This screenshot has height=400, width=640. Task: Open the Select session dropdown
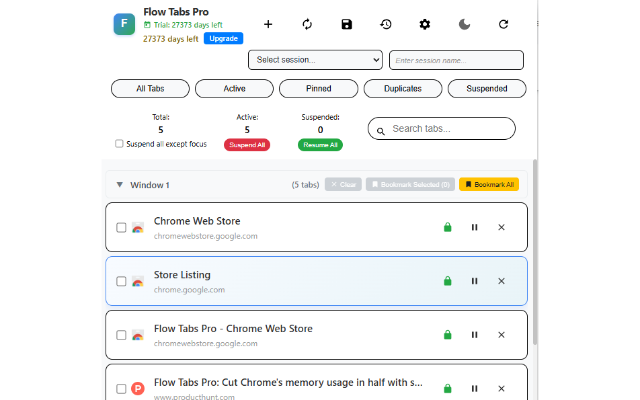(x=315, y=60)
